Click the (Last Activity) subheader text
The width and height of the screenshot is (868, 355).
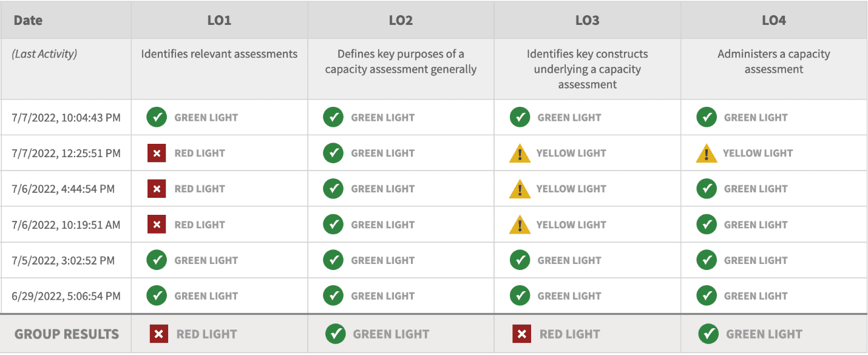point(44,54)
